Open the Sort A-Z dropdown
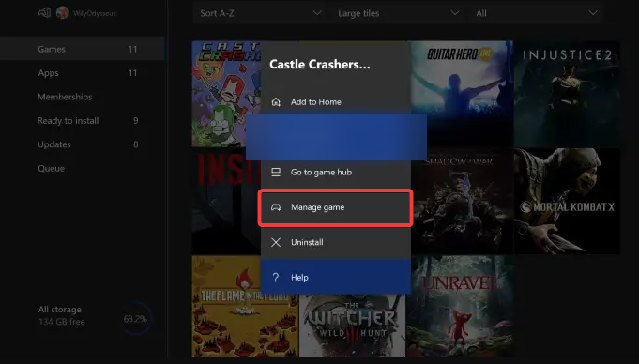 261,13
